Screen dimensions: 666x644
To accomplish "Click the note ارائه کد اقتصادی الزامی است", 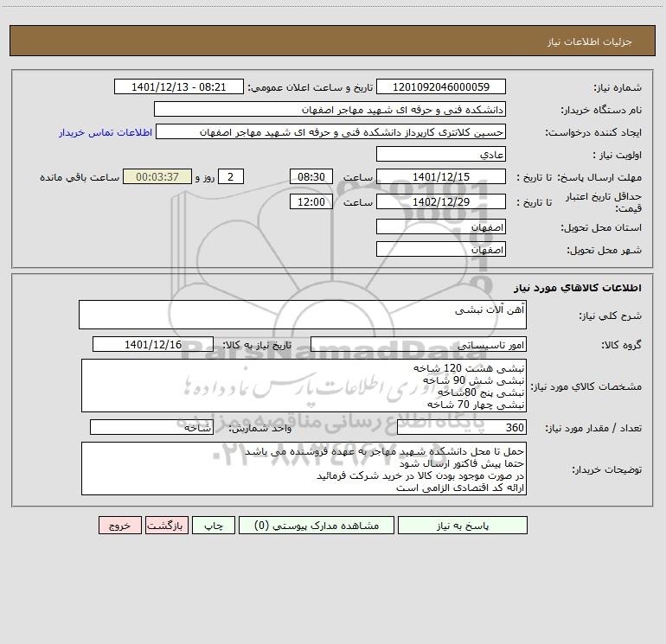I will pyautogui.click(x=460, y=488).
